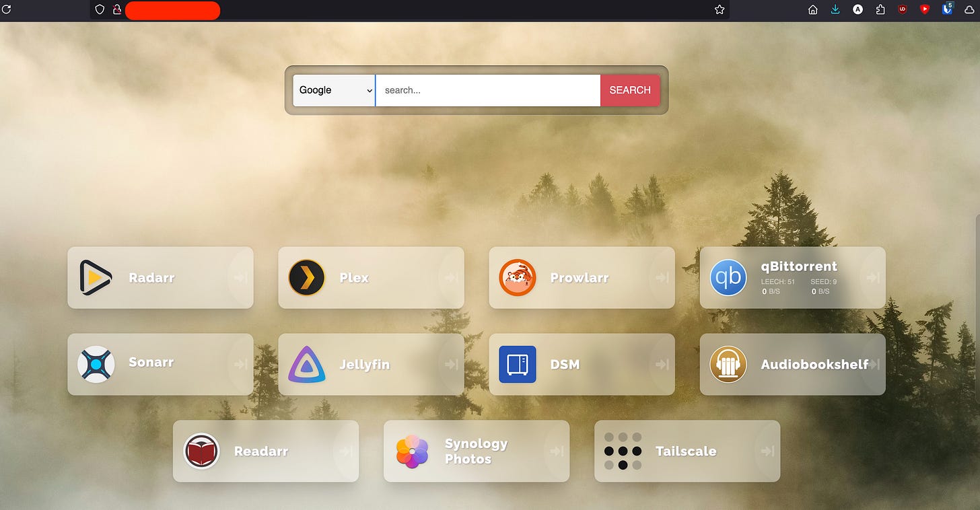Open the red YouTube-style extension icon

(925, 9)
